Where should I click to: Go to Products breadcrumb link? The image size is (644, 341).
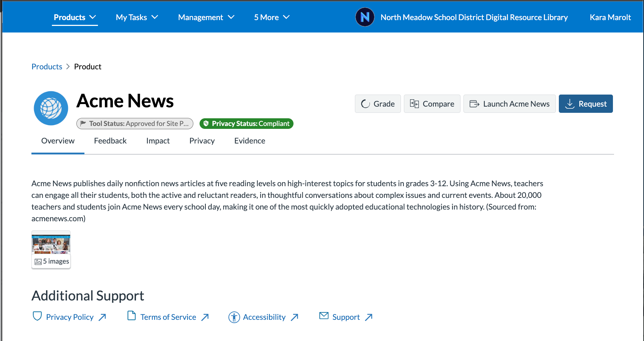click(x=47, y=66)
